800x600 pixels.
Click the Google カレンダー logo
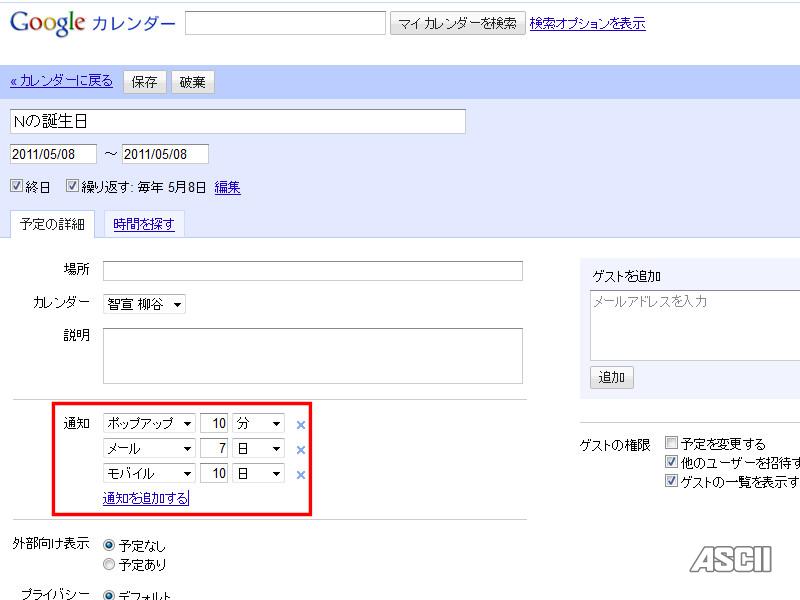[x=92, y=23]
